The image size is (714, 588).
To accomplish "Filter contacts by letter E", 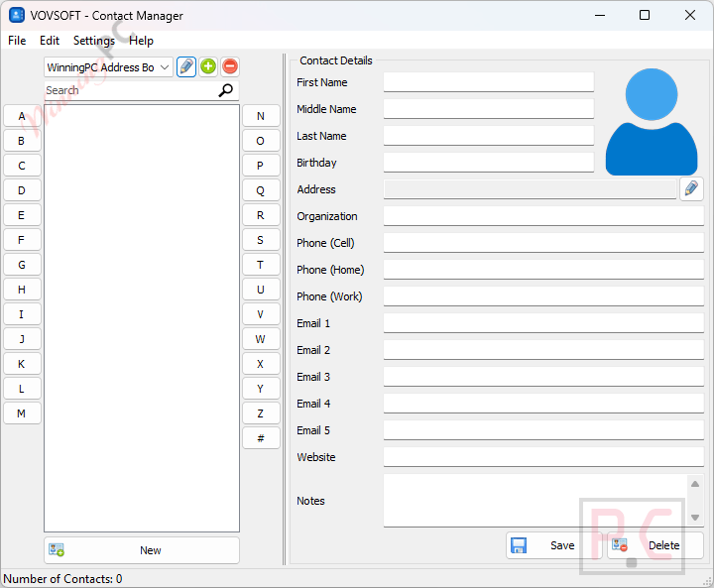I will click(22, 215).
